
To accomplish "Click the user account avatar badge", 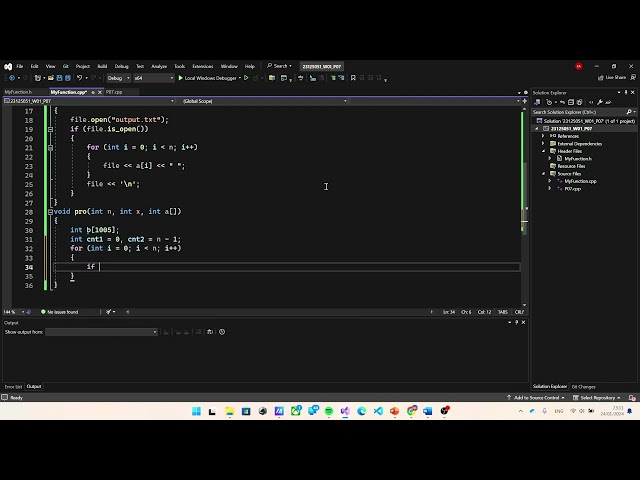I will [579, 66].
